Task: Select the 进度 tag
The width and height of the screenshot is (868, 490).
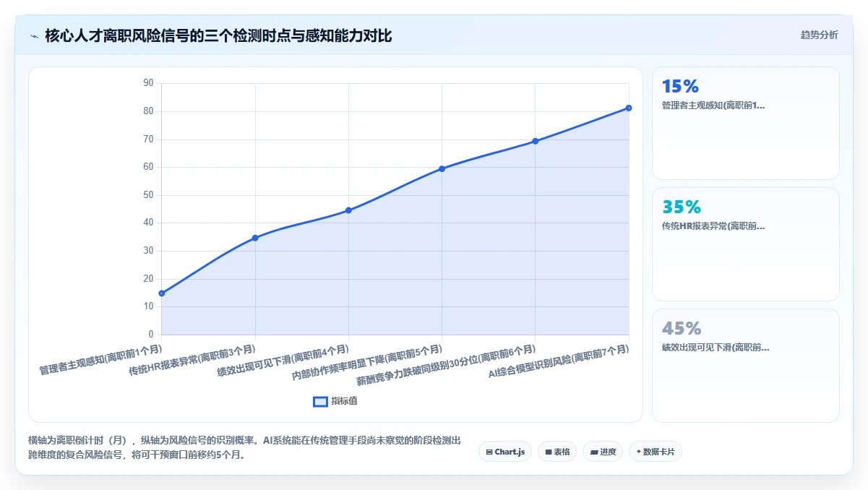Action: point(603,452)
